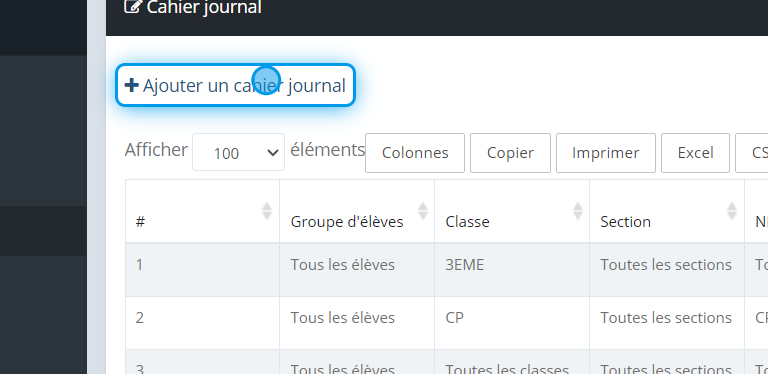Open the Colonnes visibility menu
This screenshot has height=374, width=768.
pos(415,153)
